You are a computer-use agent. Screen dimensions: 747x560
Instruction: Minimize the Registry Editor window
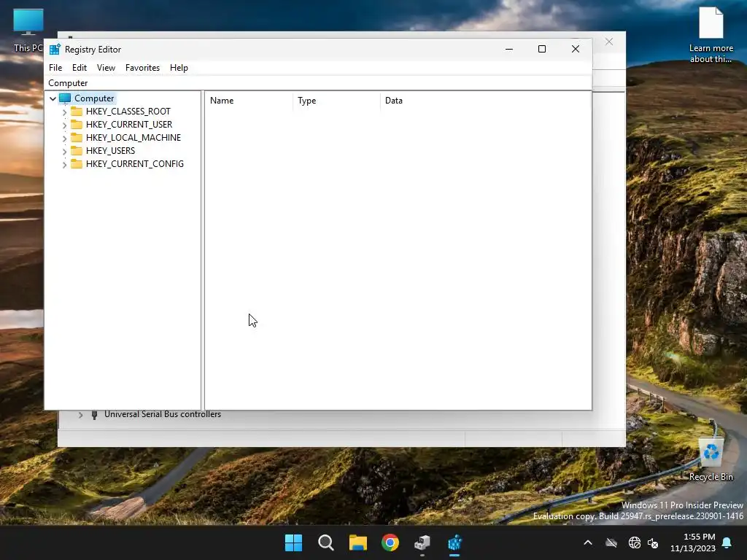click(508, 49)
